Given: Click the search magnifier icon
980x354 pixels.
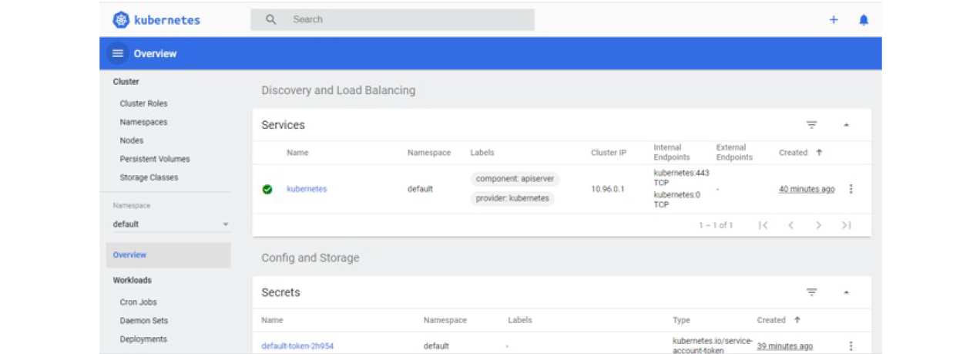Looking at the screenshot, I should point(271,19).
